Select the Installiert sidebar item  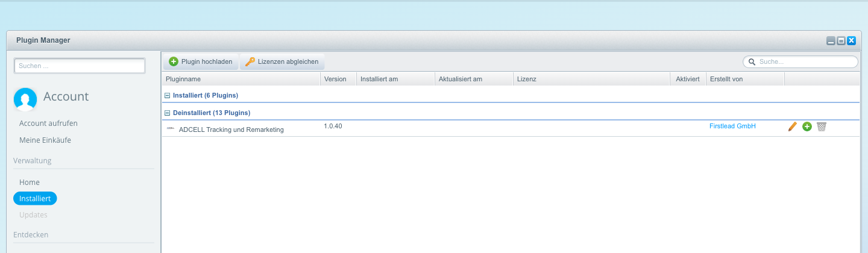pos(35,198)
